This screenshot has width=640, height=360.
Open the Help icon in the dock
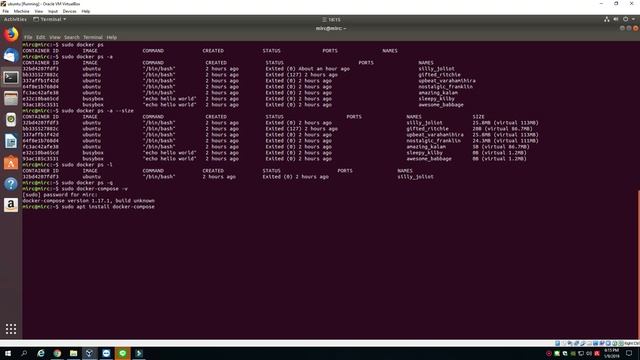point(11,184)
